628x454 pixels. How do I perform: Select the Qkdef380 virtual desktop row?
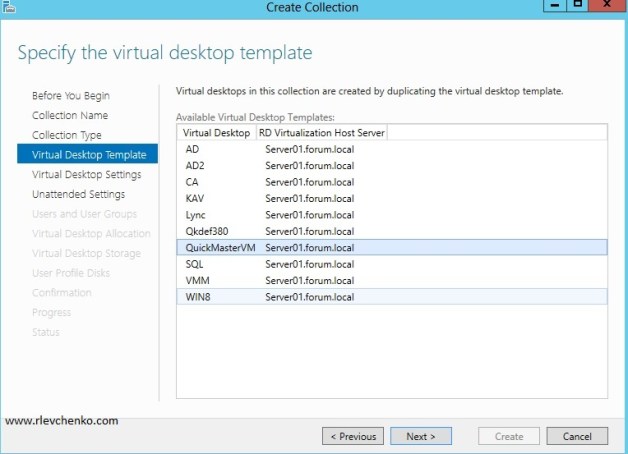coord(392,231)
